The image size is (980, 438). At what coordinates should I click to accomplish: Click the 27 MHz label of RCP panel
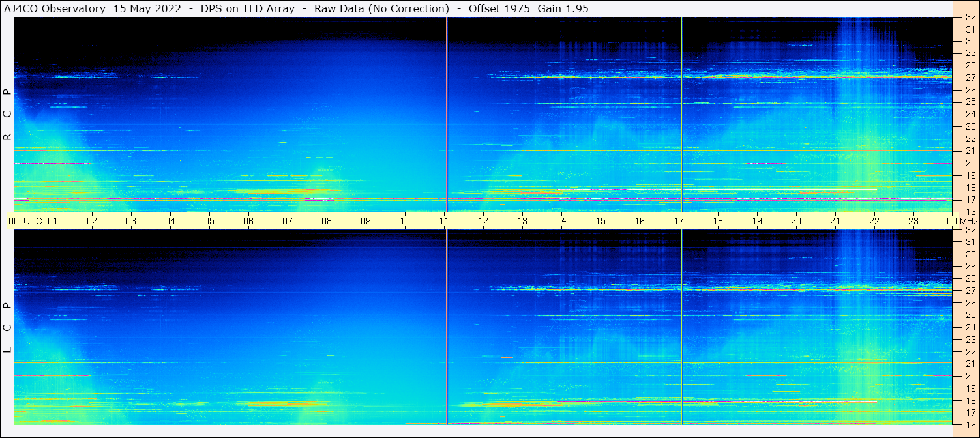coord(970,77)
